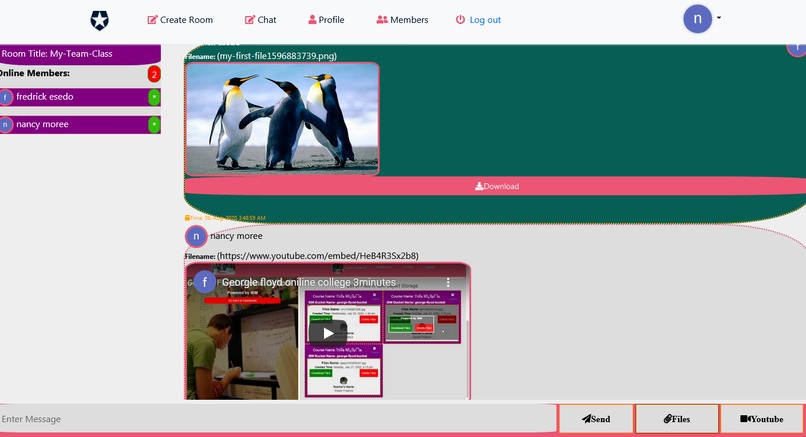Send the chat message
This screenshot has width=806, height=437.
pyautogui.click(x=596, y=419)
